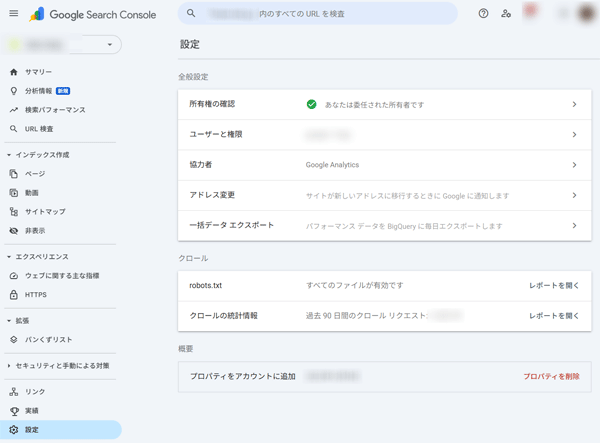Click the サマリー home icon
The image size is (600, 443).
click(x=14, y=72)
